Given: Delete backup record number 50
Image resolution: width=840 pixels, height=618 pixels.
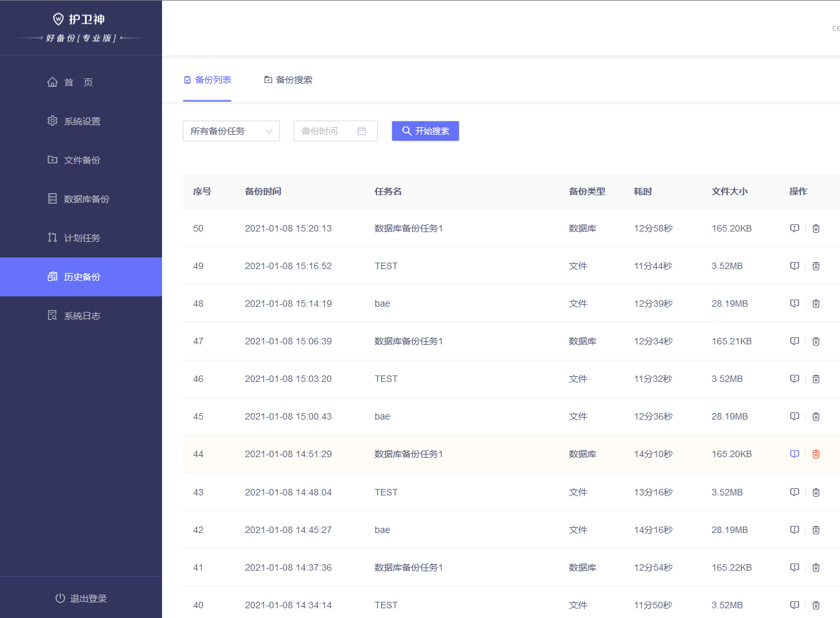Looking at the screenshot, I should click(x=816, y=228).
